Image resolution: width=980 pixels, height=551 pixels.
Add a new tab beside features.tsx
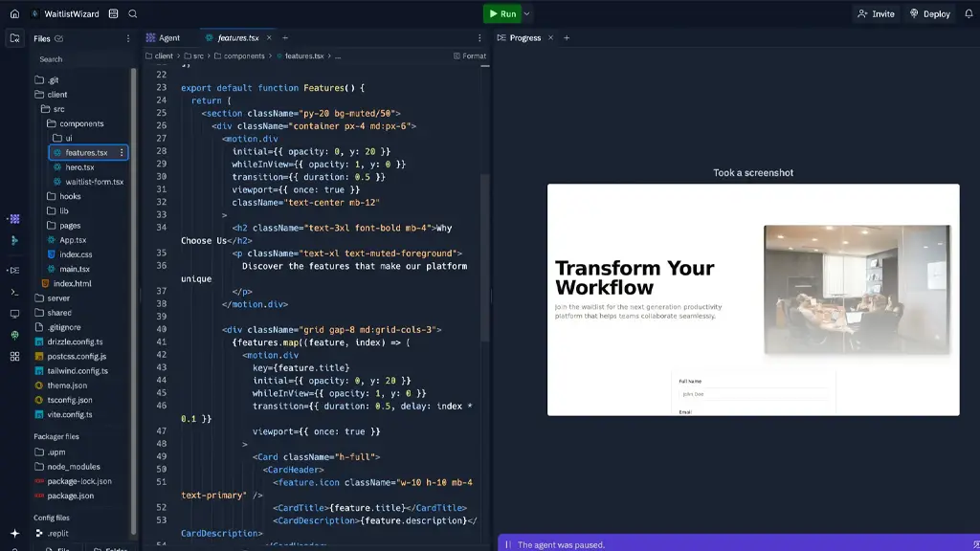285,38
